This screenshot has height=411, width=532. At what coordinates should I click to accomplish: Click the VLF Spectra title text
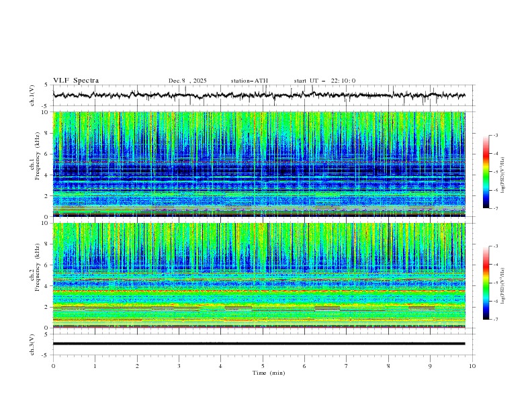pos(76,81)
